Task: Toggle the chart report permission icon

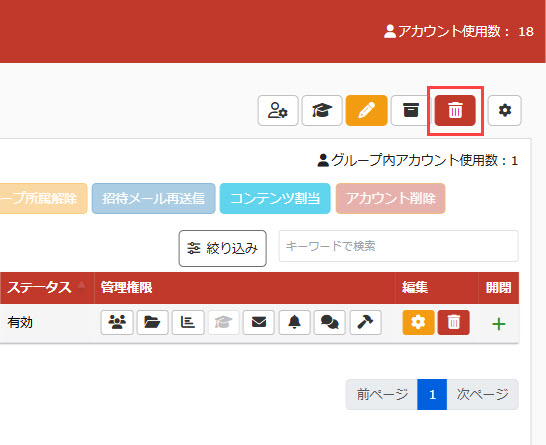Action: tap(188, 322)
